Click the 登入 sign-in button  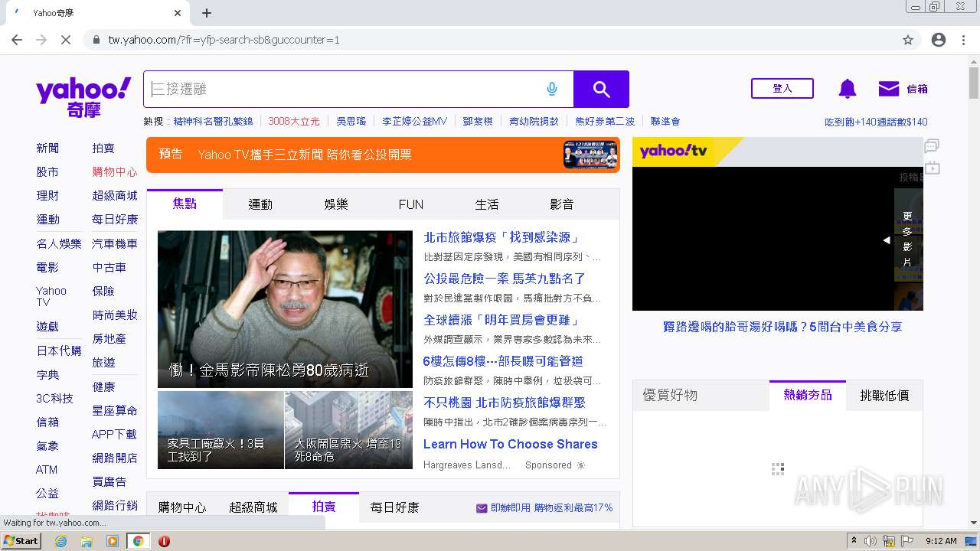point(782,89)
